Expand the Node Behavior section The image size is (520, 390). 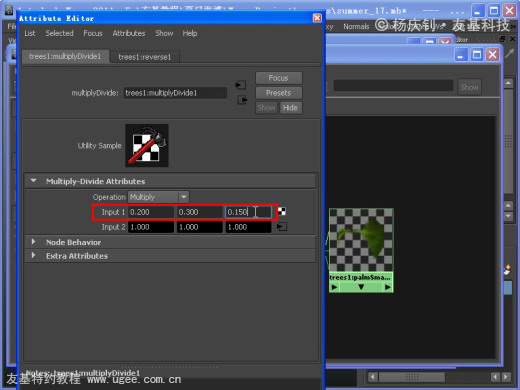[33, 242]
